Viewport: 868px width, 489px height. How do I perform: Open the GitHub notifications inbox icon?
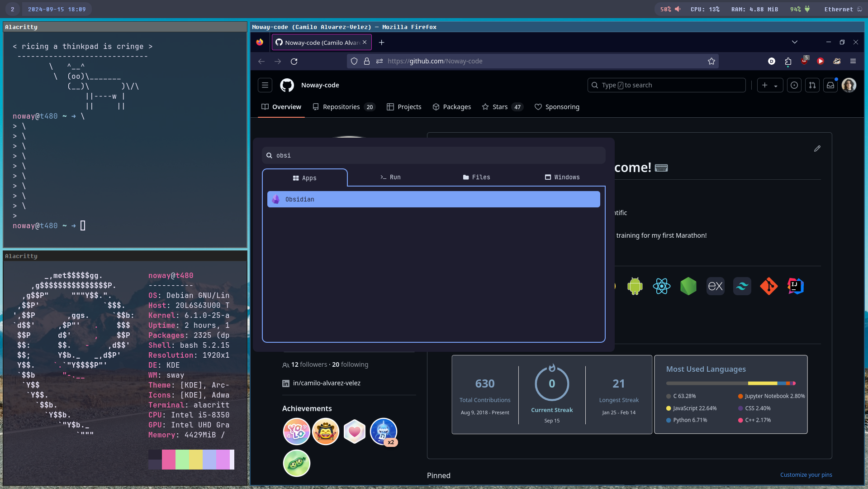[830, 85]
